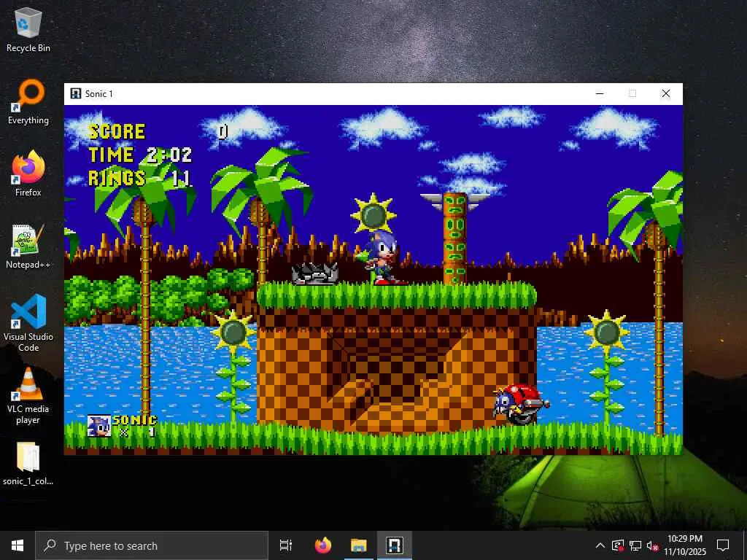
Task: Open Task View on the taskbar
Action: [x=286, y=545]
